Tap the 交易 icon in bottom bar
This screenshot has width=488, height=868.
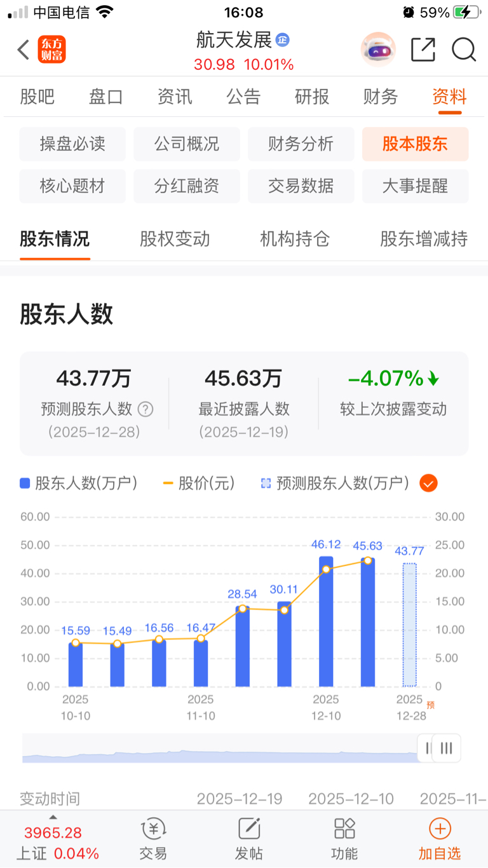[x=153, y=829]
